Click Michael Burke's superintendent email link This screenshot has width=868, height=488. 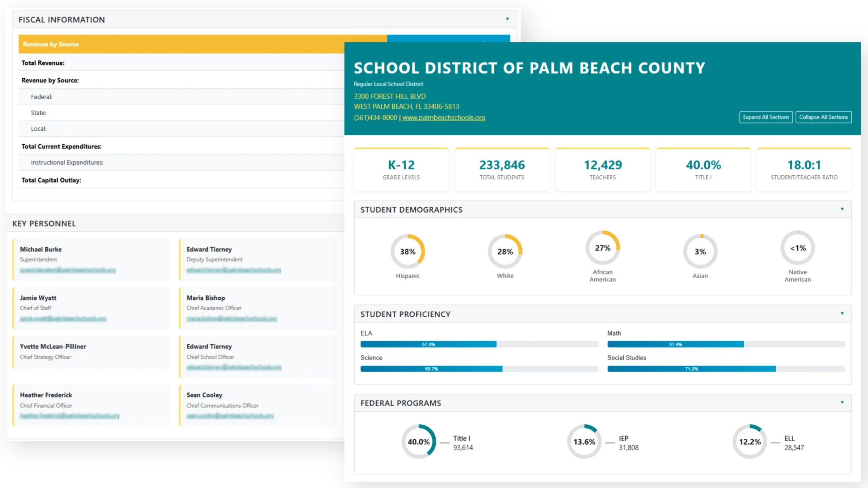coord(68,270)
